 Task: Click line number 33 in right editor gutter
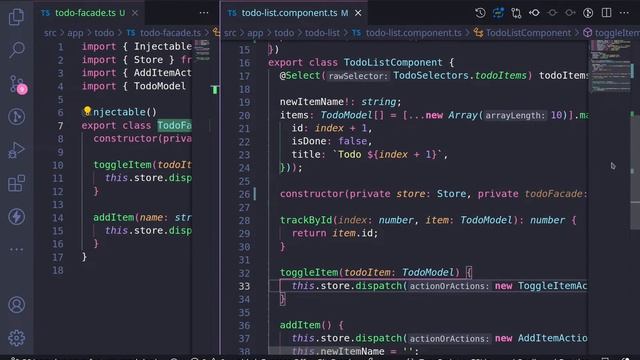pos(244,286)
